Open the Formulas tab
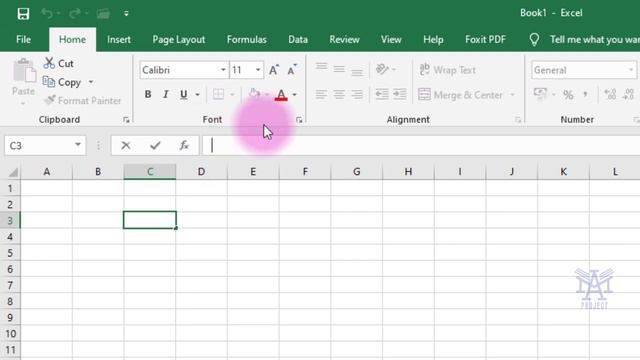The width and height of the screenshot is (640, 360). point(247,40)
